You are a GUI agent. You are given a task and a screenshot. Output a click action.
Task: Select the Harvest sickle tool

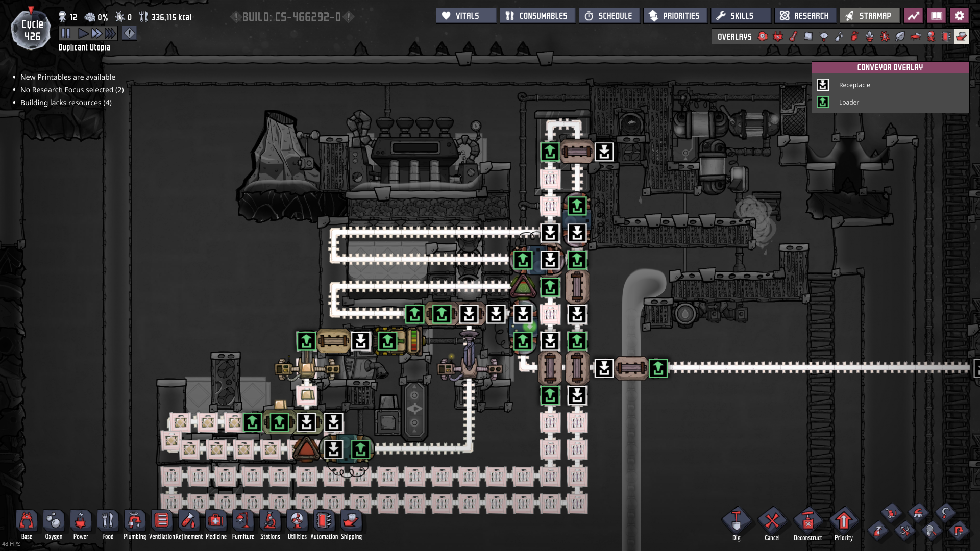[945, 512]
